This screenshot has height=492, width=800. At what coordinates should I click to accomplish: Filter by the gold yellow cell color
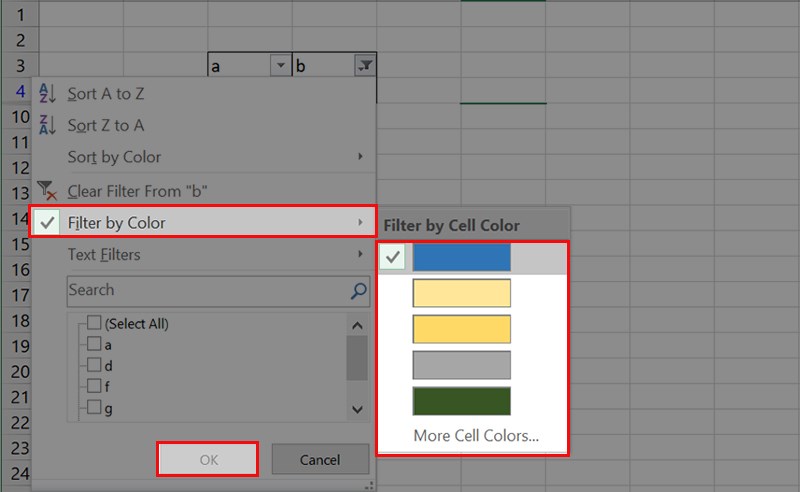[461, 329]
